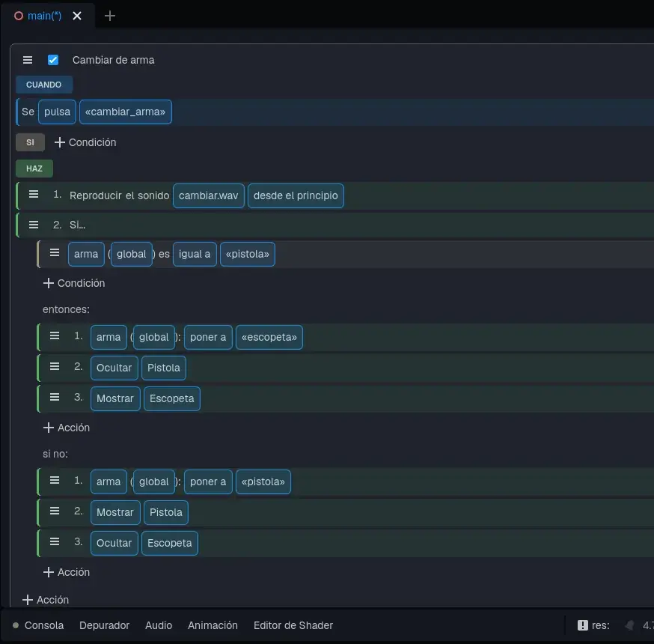Grab handle of Mostrar Pistola action
Screen dimensions: 654x644
(x=55, y=511)
